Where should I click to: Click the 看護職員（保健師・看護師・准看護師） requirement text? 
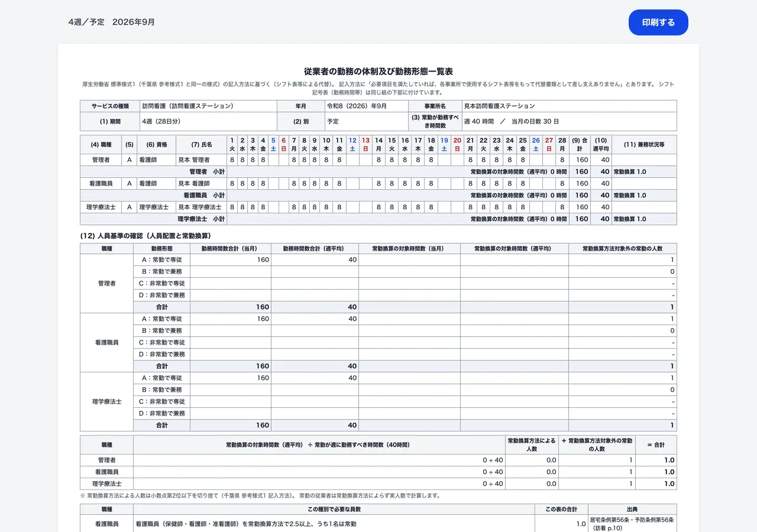coord(245,524)
